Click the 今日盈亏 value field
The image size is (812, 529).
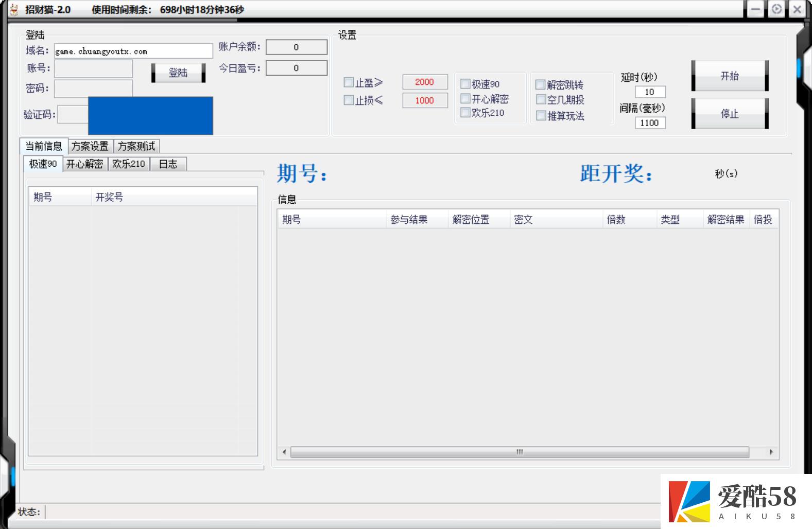pos(296,68)
